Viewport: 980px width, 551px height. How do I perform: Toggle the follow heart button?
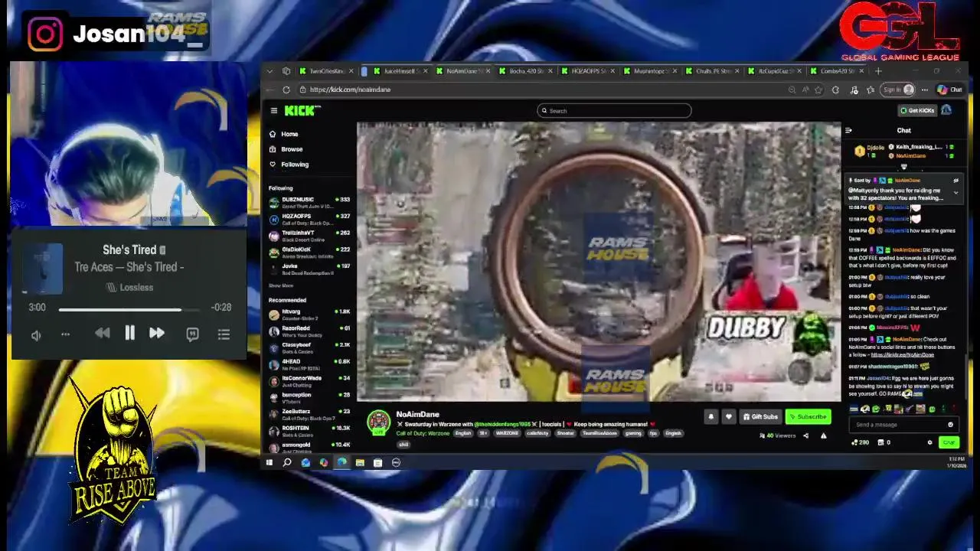[728, 417]
